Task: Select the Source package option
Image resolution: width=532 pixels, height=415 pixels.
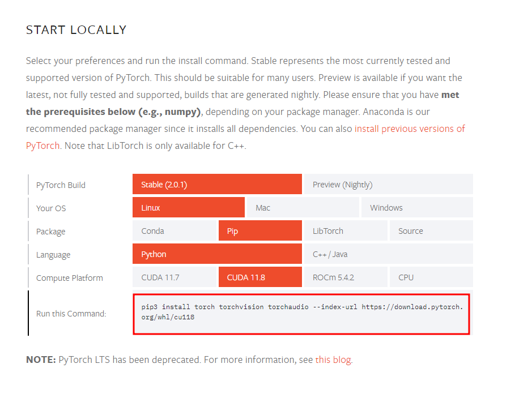Action: tap(431, 231)
